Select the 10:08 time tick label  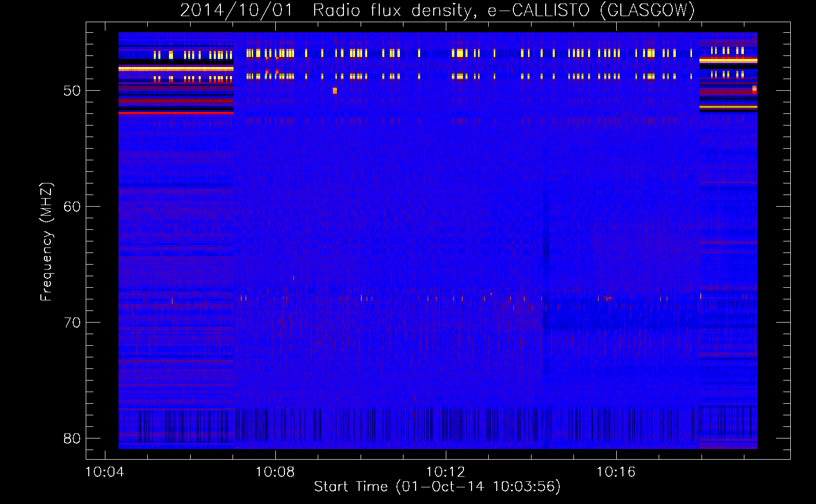point(275,472)
